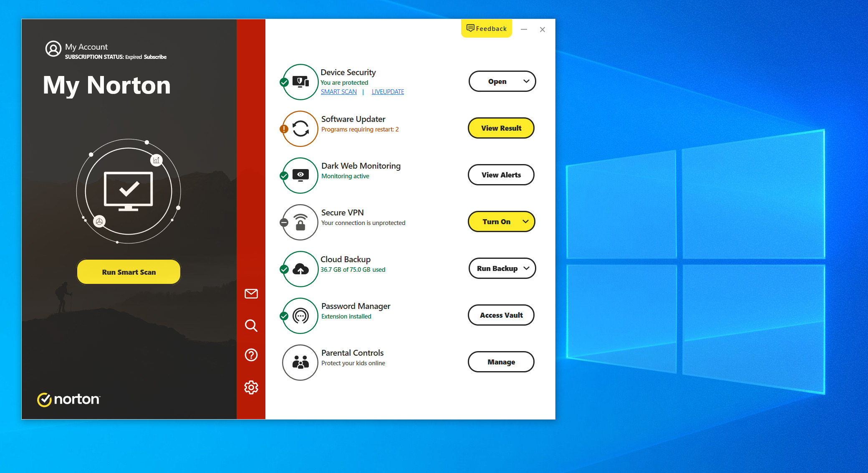Click the Cloud Backup green check badge
Viewport: 868px width, 473px height.
tap(284, 269)
